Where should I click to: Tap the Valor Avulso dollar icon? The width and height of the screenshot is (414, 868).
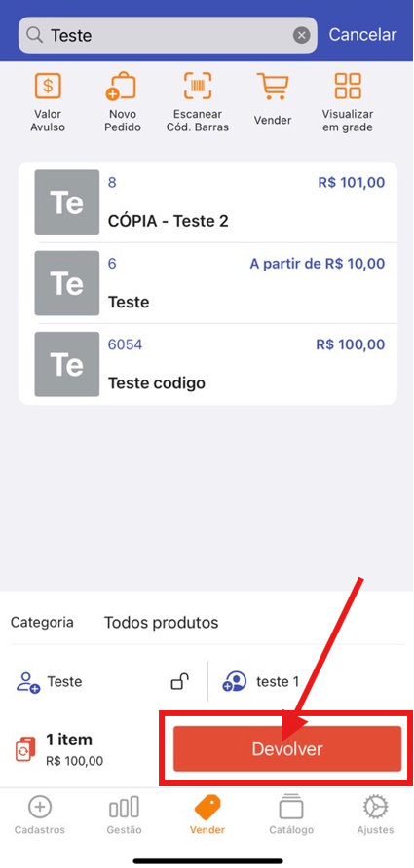(48, 87)
